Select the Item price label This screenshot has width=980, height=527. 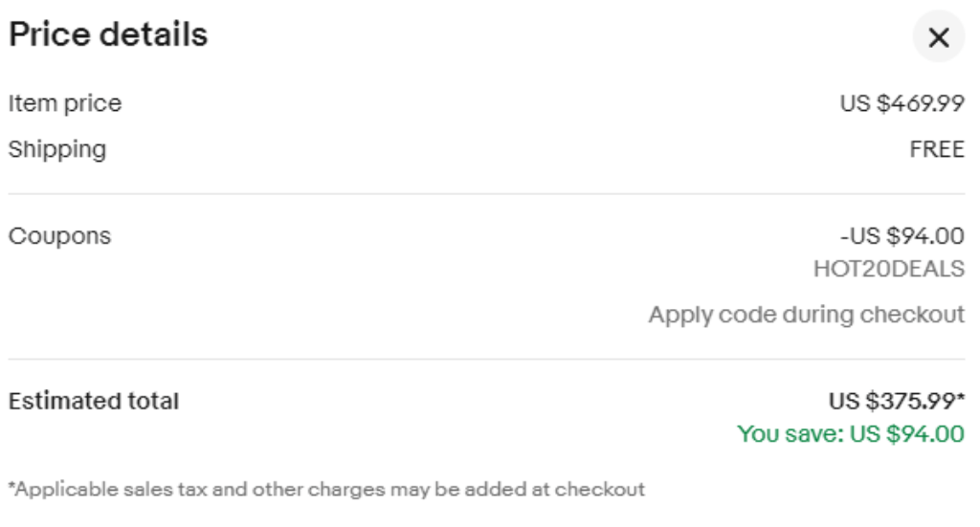click(x=65, y=103)
